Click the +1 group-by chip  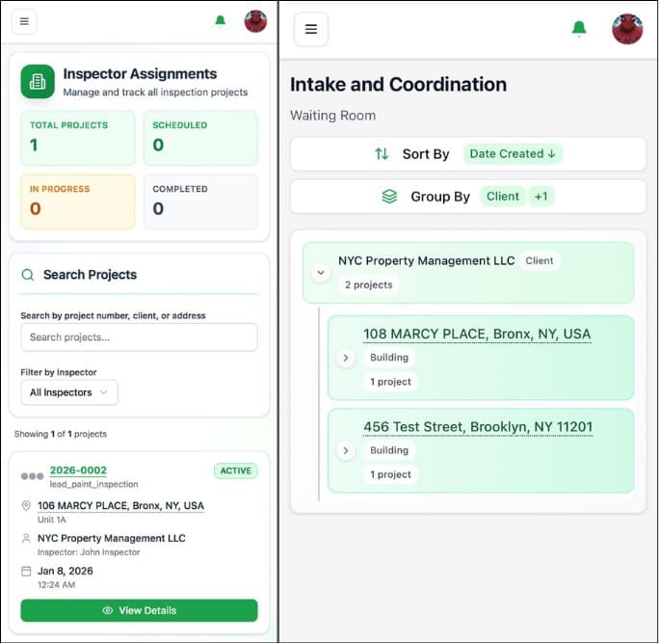(541, 197)
